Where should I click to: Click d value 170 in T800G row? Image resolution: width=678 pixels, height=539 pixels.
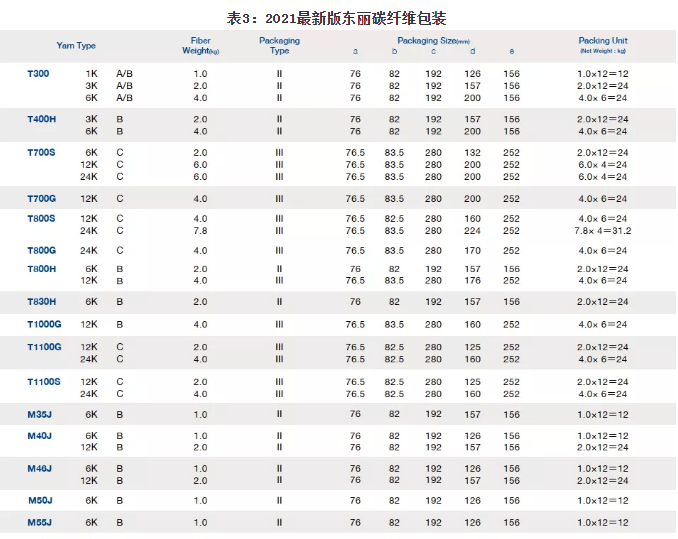tap(472, 251)
